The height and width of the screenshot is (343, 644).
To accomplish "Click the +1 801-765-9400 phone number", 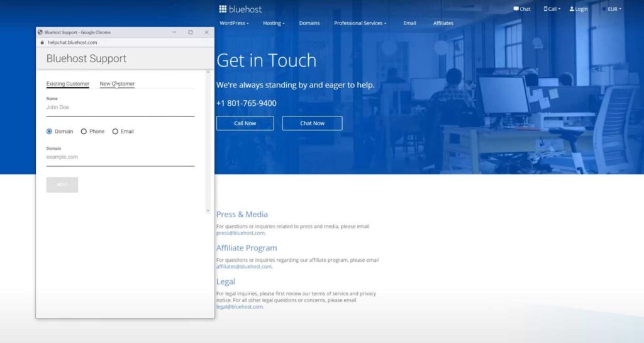I will 247,103.
